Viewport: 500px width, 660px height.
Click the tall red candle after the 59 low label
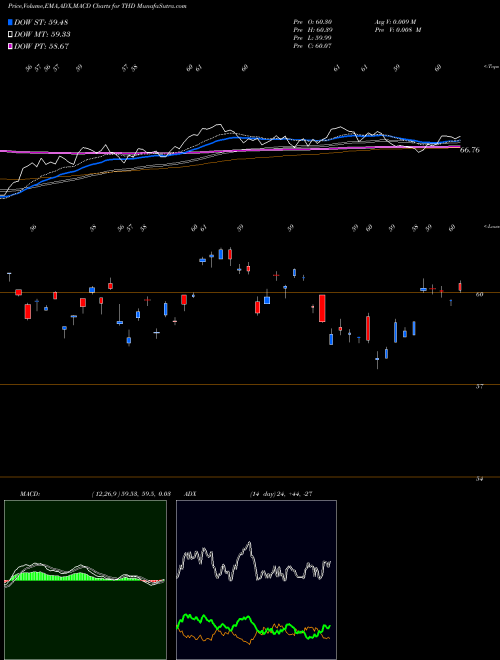[322, 308]
